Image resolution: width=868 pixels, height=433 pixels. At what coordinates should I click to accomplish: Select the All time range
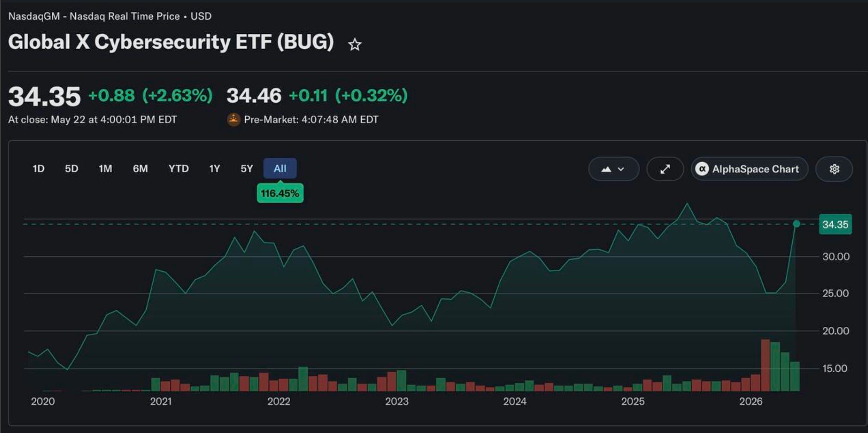coord(280,169)
